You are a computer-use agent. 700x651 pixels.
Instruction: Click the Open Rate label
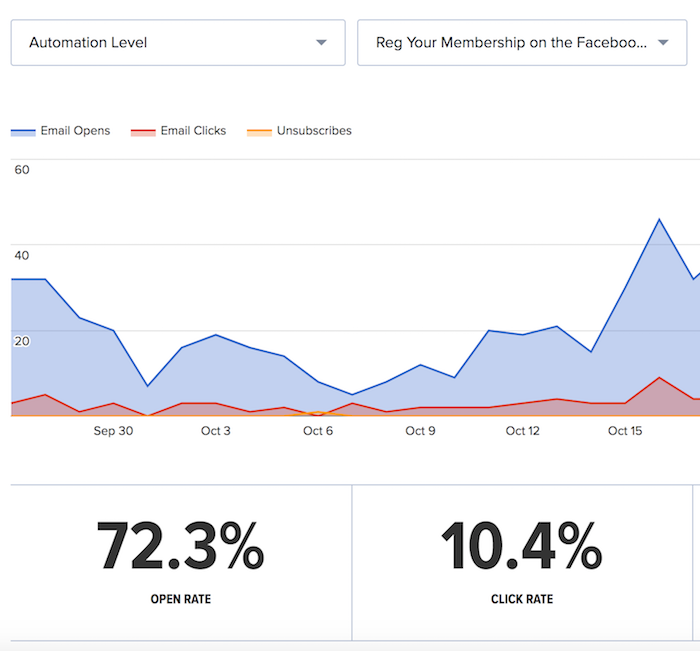coord(181,599)
